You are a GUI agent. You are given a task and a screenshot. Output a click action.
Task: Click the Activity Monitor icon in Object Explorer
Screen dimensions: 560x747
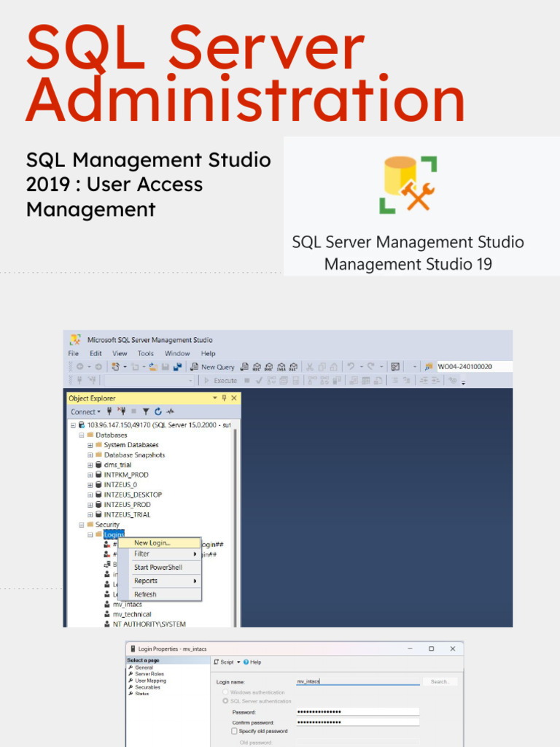(x=171, y=411)
